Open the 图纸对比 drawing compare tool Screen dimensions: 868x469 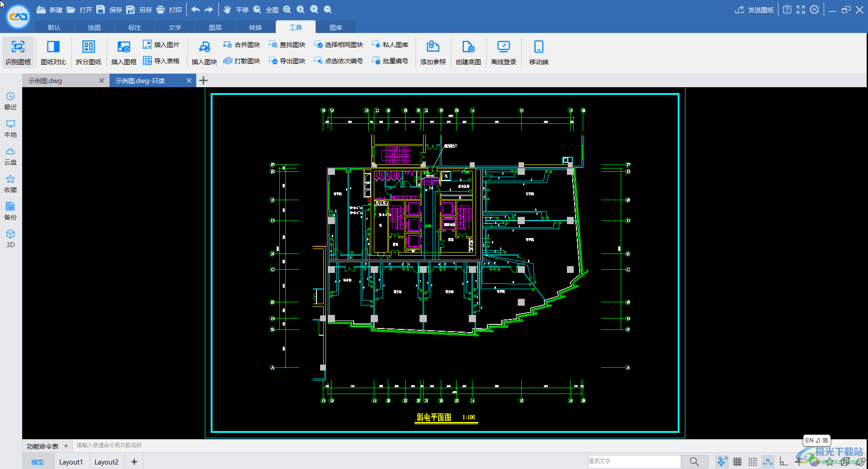pyautogui.click(x=53, y=52)
